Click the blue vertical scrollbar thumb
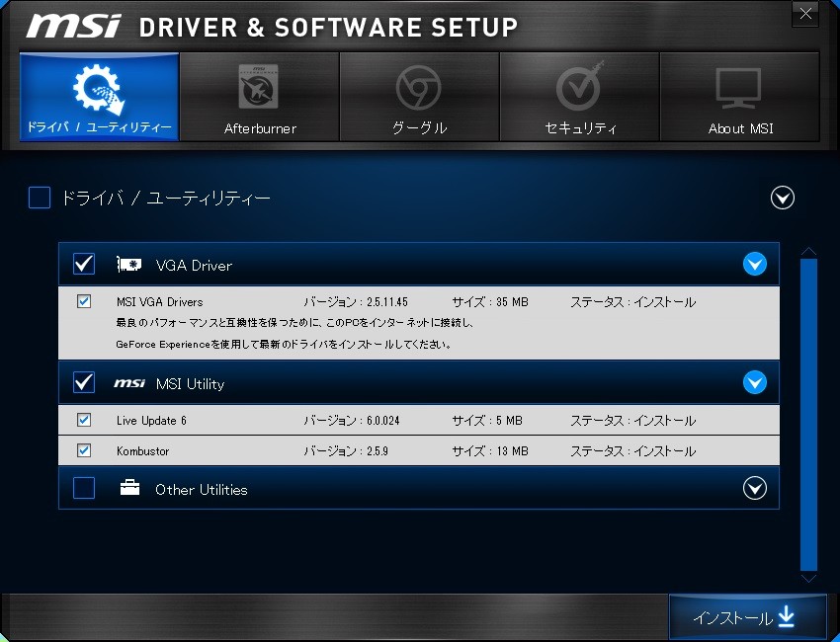Viewport: 840px width, 642px height. (x=808, y=415)
